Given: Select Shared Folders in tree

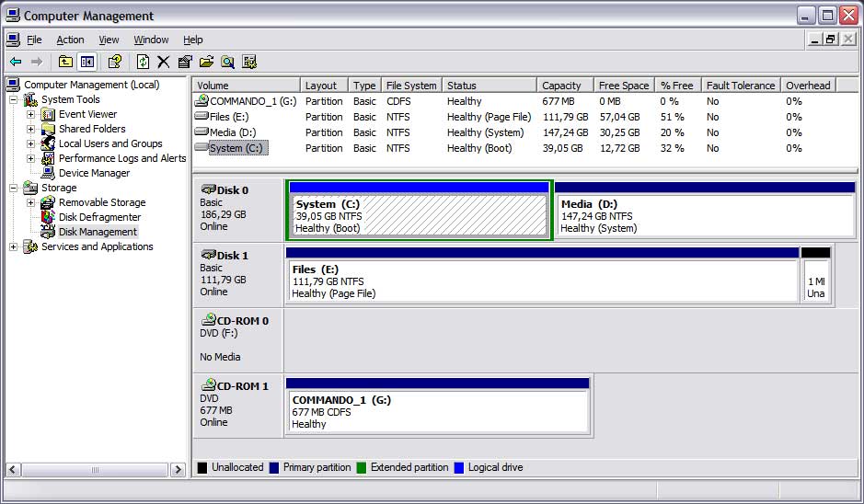Looking at the screenshot, I should click(92, 129).
